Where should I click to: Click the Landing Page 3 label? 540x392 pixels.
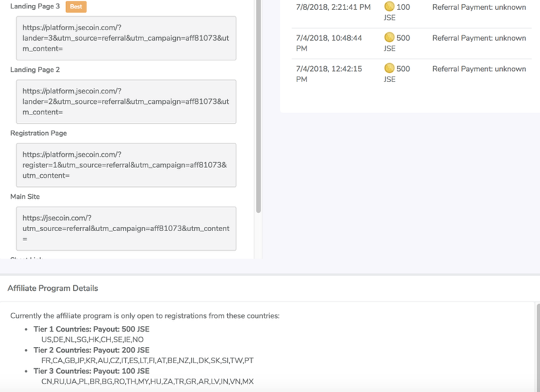(35, 6)
